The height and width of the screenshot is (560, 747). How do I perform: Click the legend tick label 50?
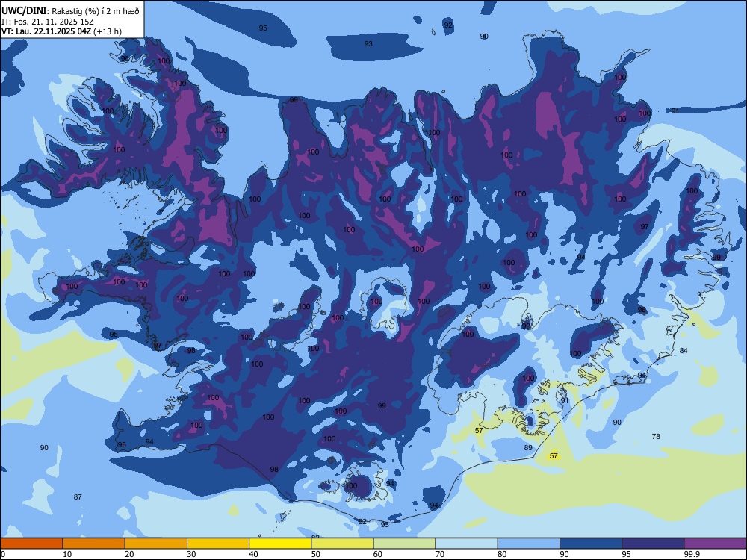(x=315, y=554)
